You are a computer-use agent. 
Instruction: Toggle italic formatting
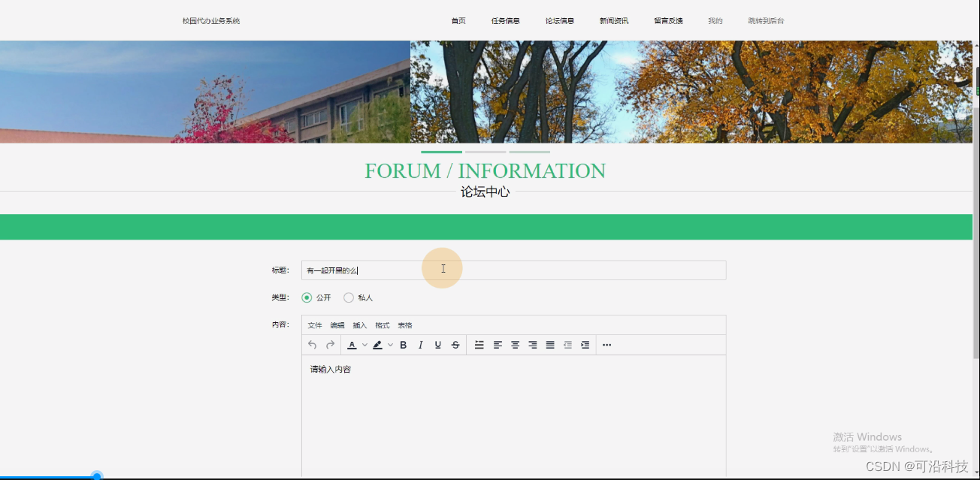pyautogui.click(x=421, y=345)
